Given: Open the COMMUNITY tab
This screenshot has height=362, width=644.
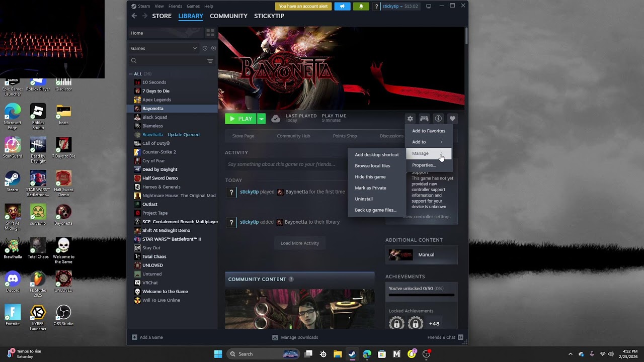Looking at the screenshot, I should [x=228, y=16].
